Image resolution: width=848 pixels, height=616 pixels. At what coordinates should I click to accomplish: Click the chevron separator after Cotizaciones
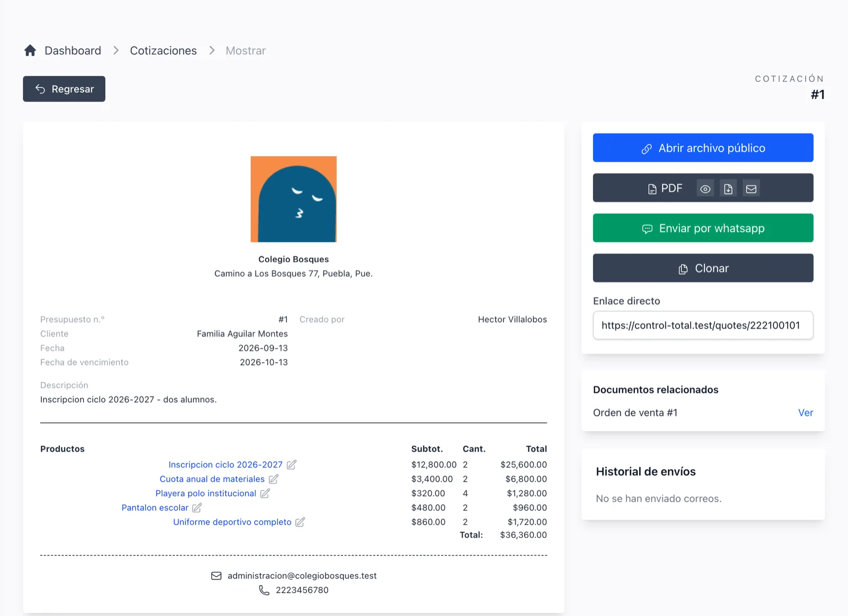[211, 50]
